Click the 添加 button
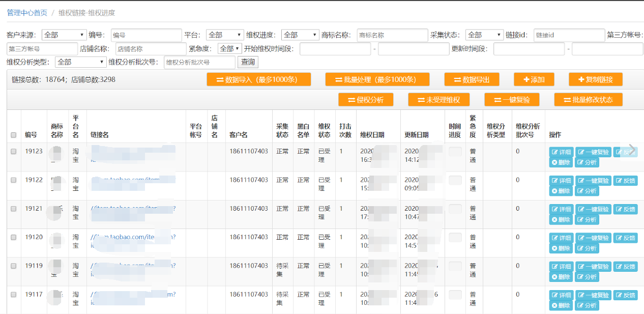Viewport: 644px width, 314px height. [x=534, y=79]
